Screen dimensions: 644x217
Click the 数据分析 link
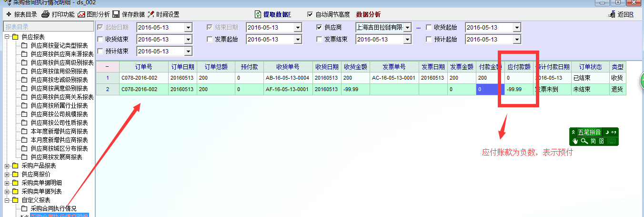click(368, 14)
